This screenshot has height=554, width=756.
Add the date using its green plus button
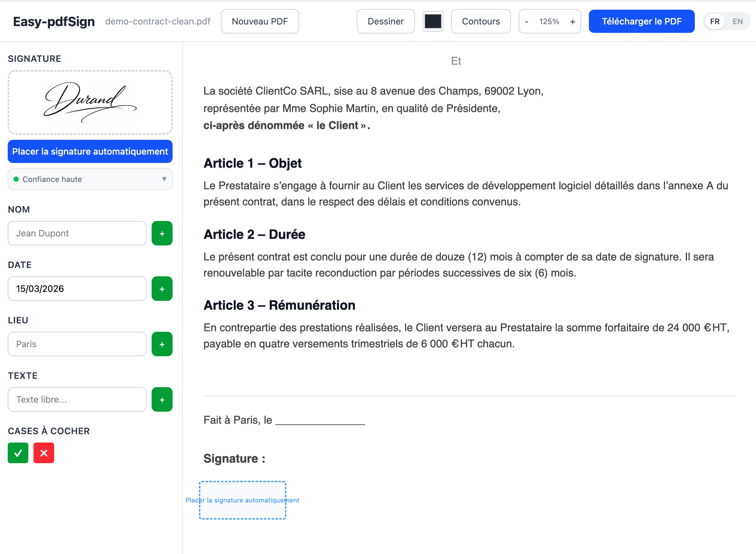162,289
